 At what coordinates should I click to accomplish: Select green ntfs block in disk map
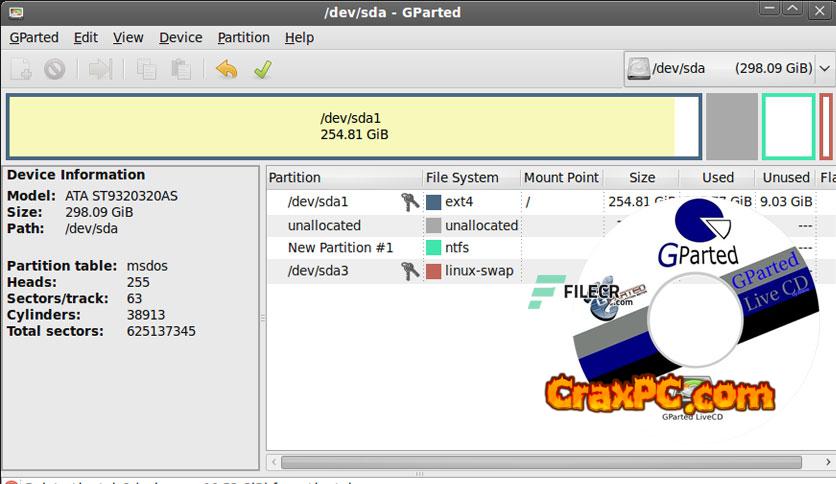point(789,126)
